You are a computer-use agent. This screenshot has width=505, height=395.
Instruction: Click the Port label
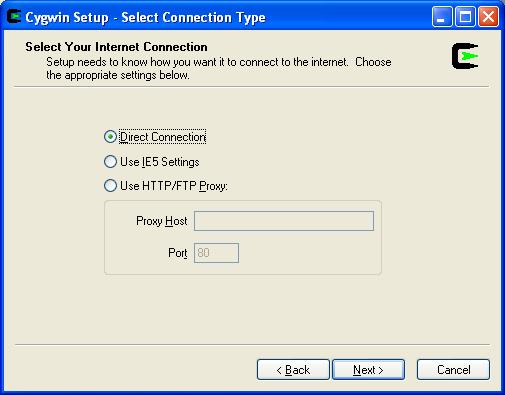pos(178,253)
